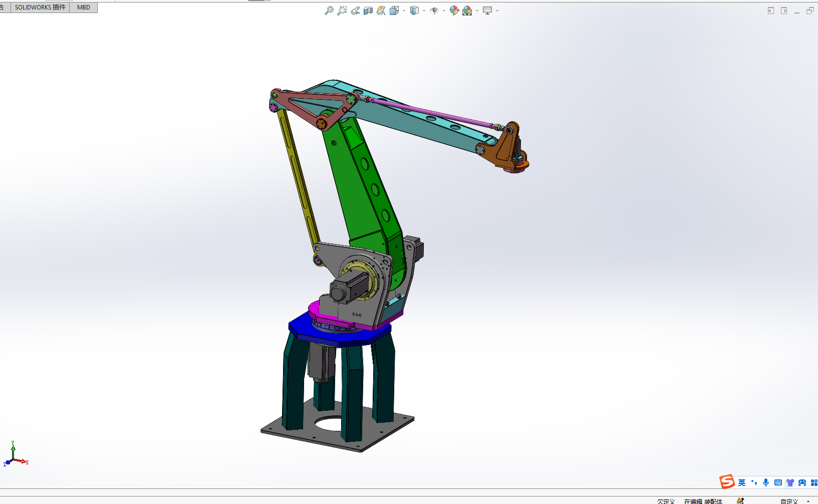Click 自定义 in the status bar
The image size is (818, 504).
click(x=789, y=501)
